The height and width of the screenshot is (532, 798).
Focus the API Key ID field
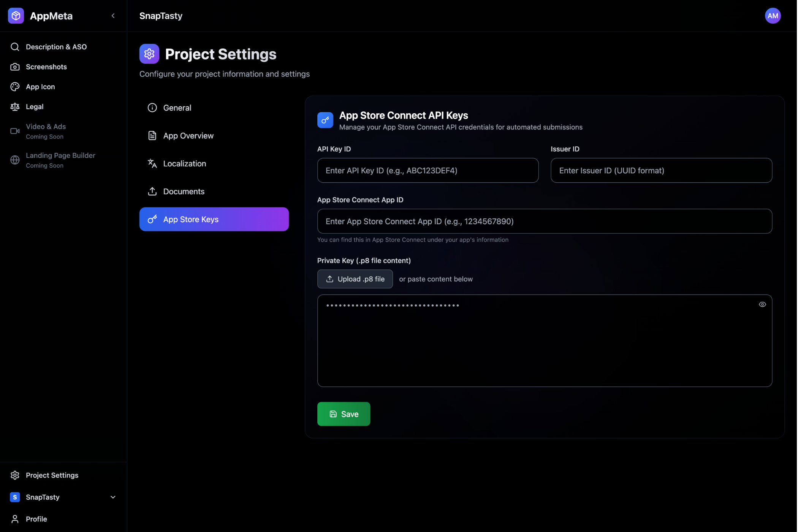(428, 171)
